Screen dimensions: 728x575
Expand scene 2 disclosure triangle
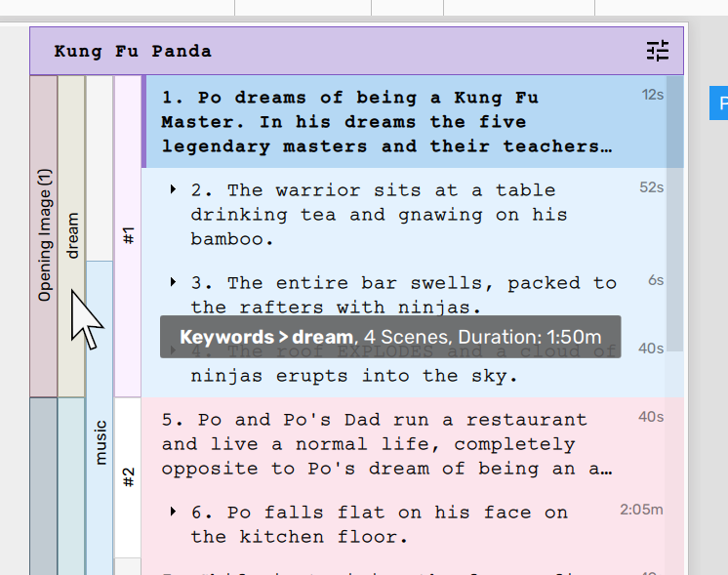pos(173,188)
